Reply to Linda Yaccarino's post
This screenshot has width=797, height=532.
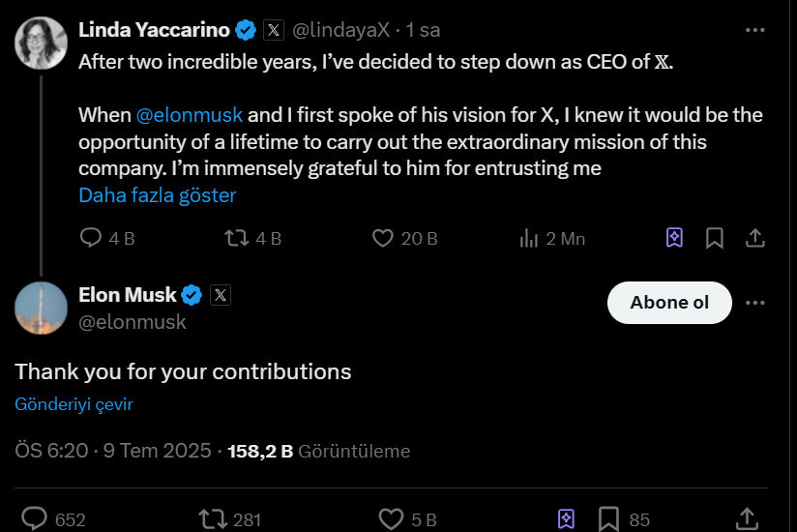(91, 238)
